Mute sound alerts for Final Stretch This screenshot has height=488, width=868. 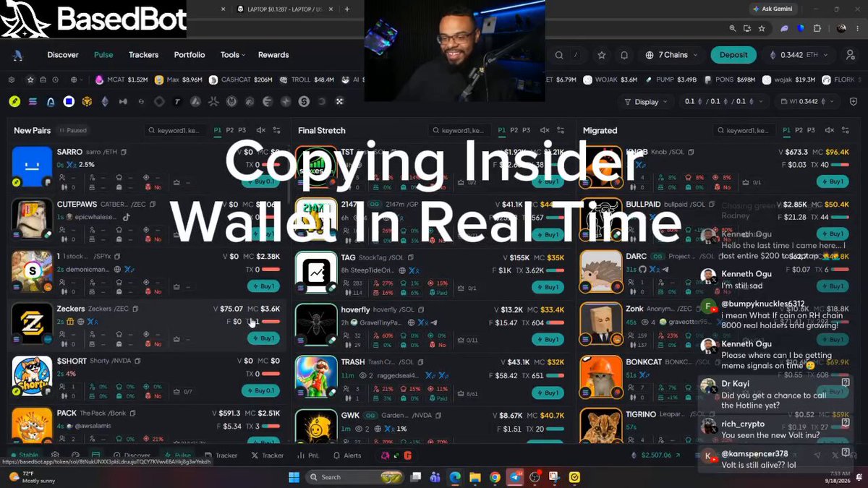(x=545, y=131)
